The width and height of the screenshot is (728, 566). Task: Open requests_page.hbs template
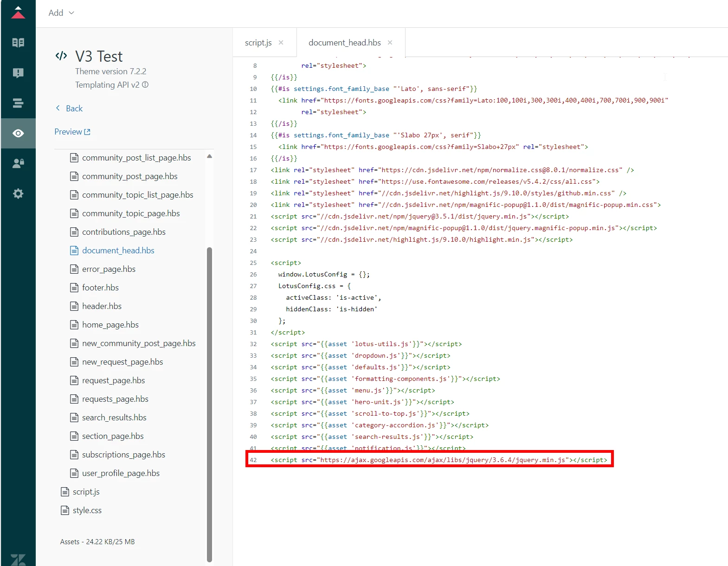116,399
